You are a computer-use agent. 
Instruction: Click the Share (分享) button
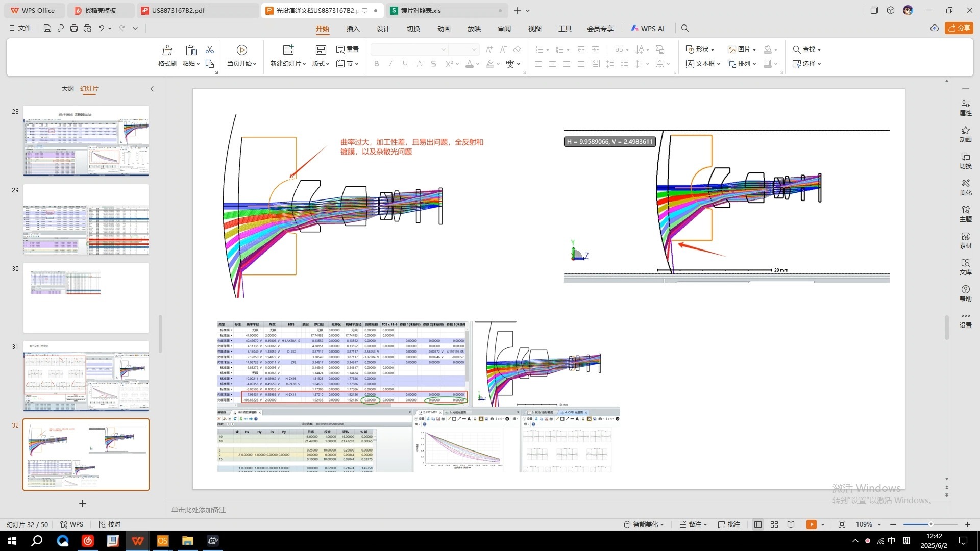[959, 28]
